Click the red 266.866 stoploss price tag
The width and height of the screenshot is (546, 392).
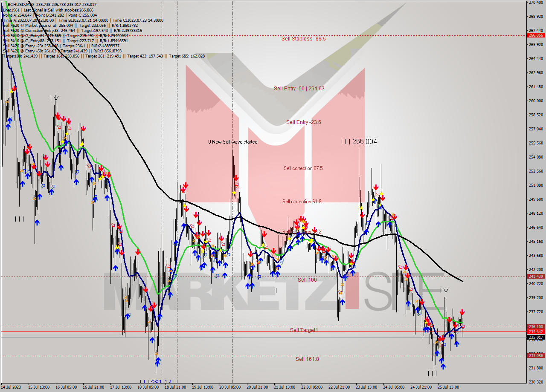[x=535, y=35]
